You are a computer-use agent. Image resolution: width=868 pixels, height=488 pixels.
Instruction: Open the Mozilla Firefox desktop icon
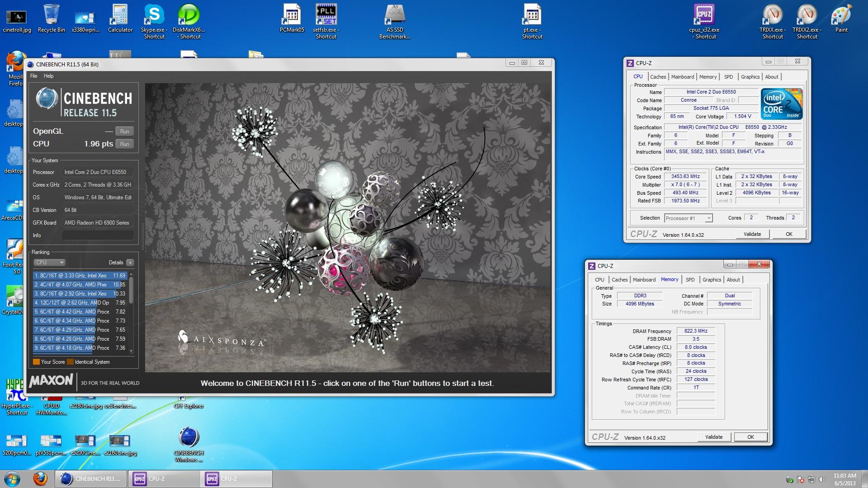pos(15,69)
